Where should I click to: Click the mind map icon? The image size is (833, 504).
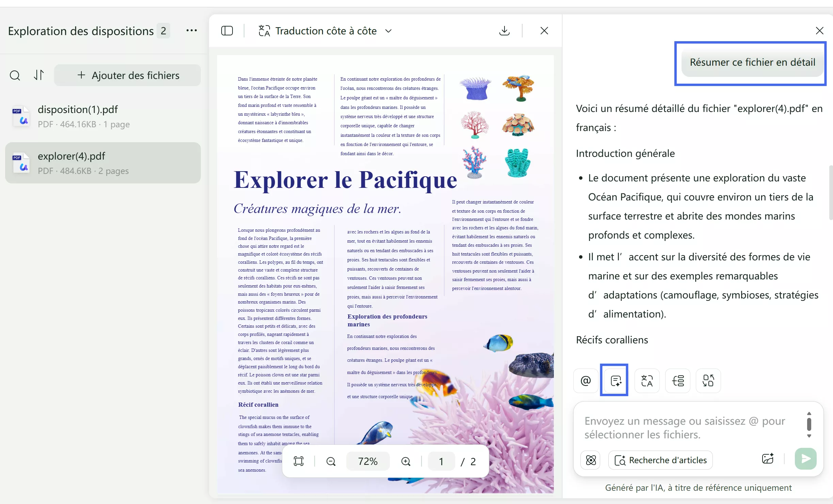tap(677, 381)
